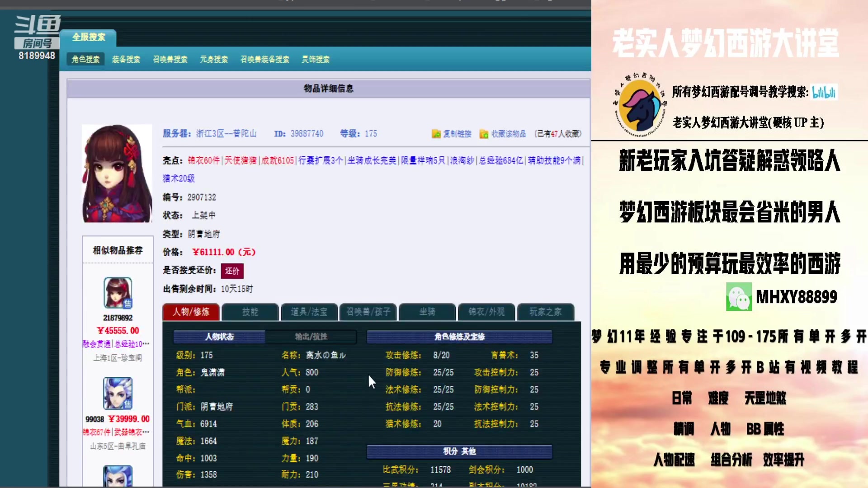
Task: Click the price ¥39999.00 listing
Action: click(x=129, y=419)
